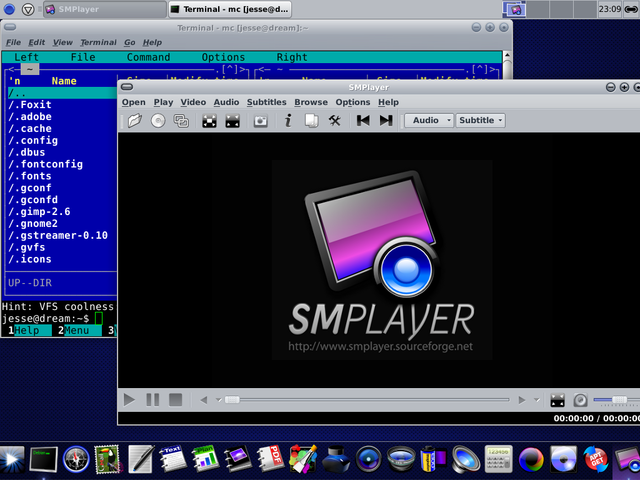Select the /.Foxit directory row

(x=62, y=104)
